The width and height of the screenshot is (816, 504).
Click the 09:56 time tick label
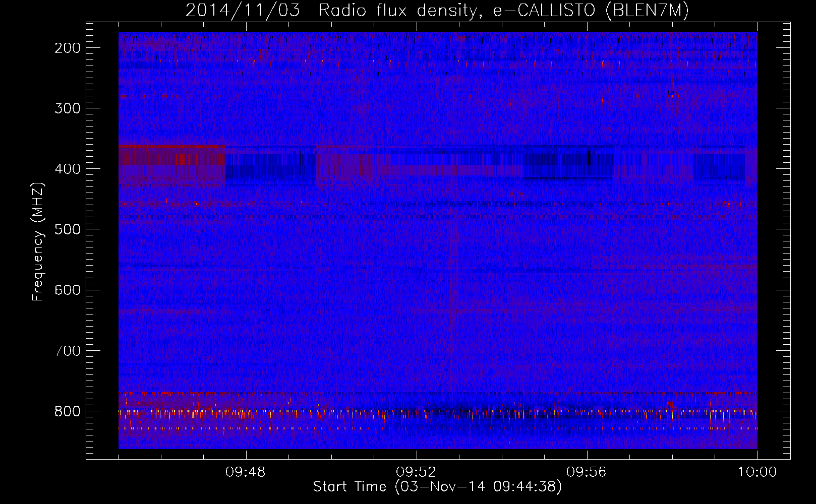[587, 472]
